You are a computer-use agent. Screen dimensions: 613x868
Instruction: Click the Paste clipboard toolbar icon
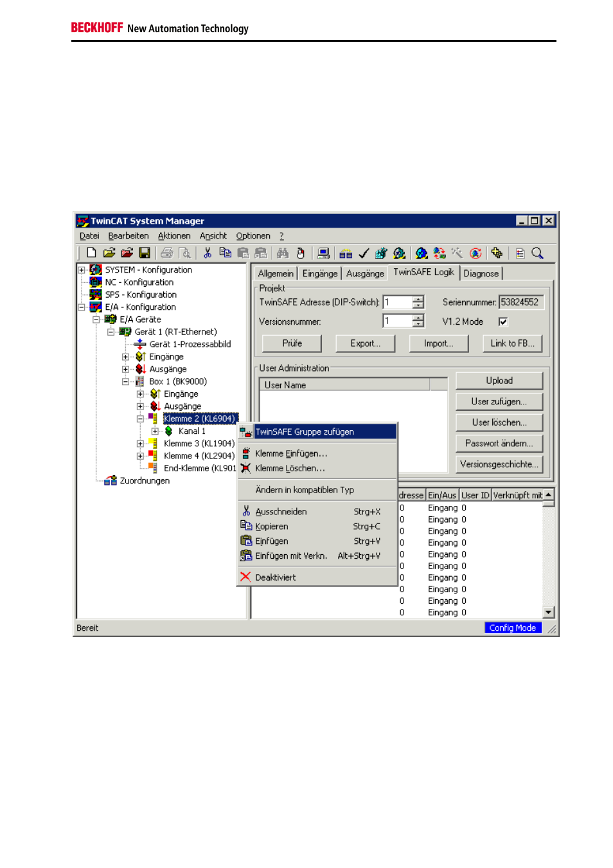pos(243,253)
